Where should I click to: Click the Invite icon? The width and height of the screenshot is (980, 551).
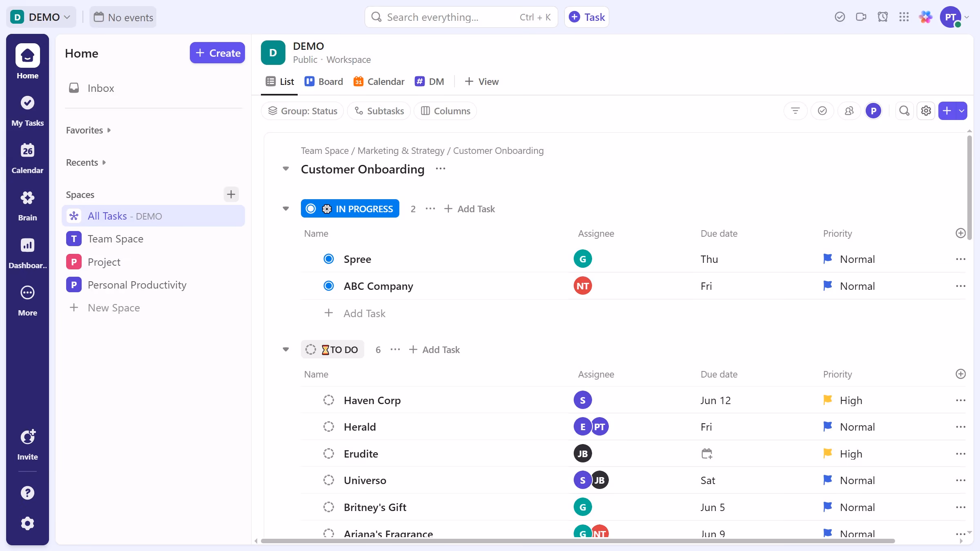pos(27,444)
